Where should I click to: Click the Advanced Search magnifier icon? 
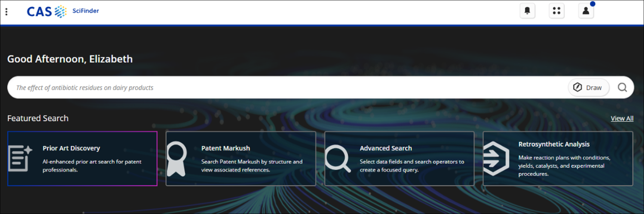click(x=338, y=159)
